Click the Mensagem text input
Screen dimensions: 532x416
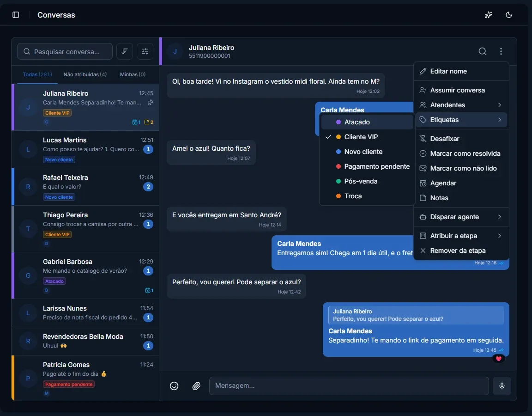[349, 386]
